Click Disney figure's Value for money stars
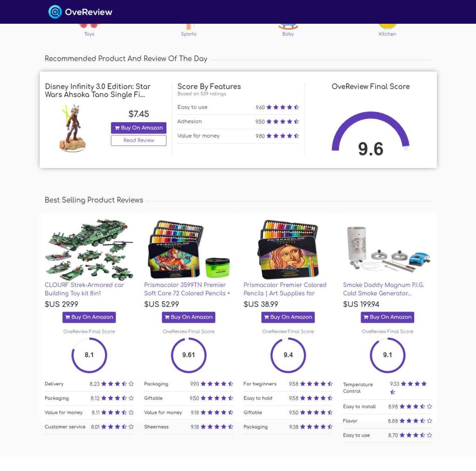476x471 pixels. point(283,136)
